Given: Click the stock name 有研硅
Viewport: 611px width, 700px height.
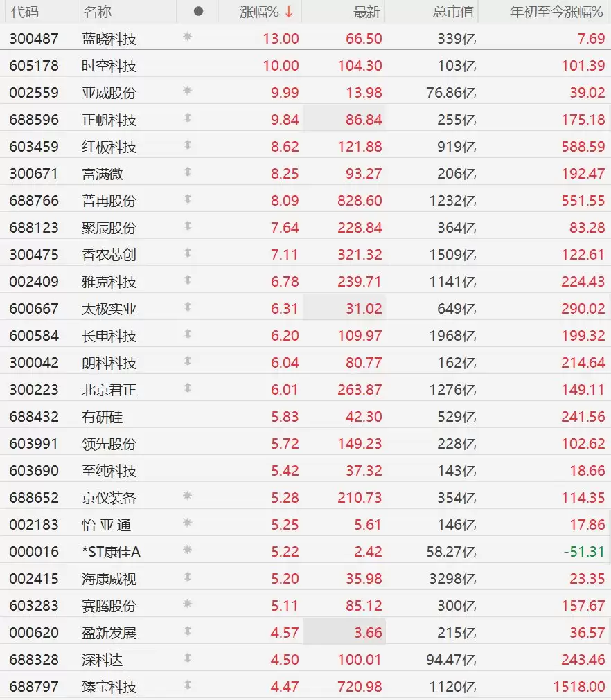Looking at the screenshot, I should [x=103, y=417].
